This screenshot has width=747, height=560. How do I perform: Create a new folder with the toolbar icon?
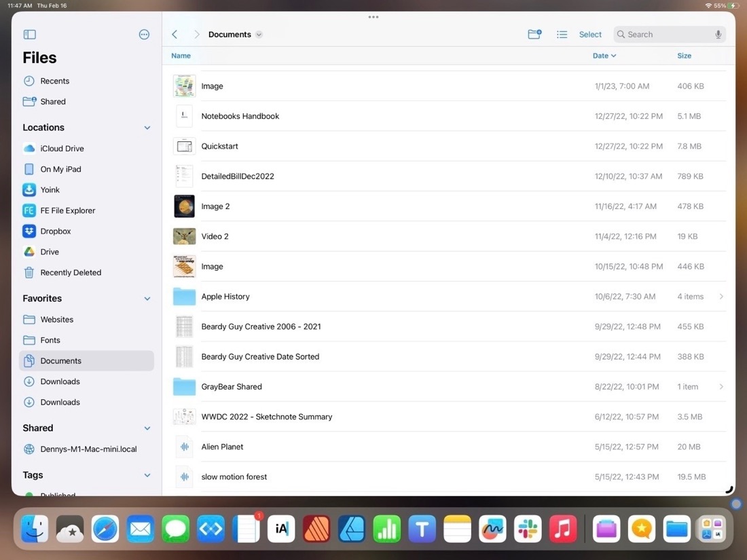[x=534, y=33]
